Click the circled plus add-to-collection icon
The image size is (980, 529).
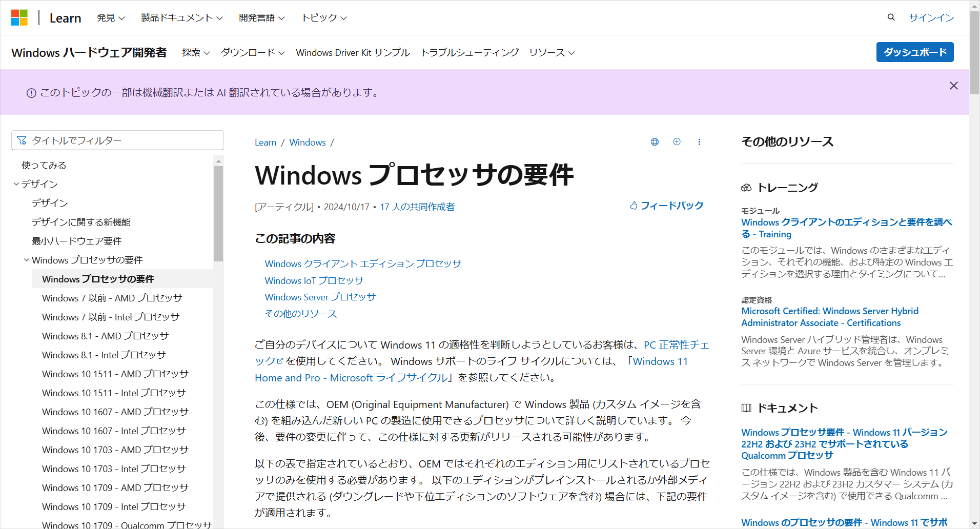pos(677,142)
